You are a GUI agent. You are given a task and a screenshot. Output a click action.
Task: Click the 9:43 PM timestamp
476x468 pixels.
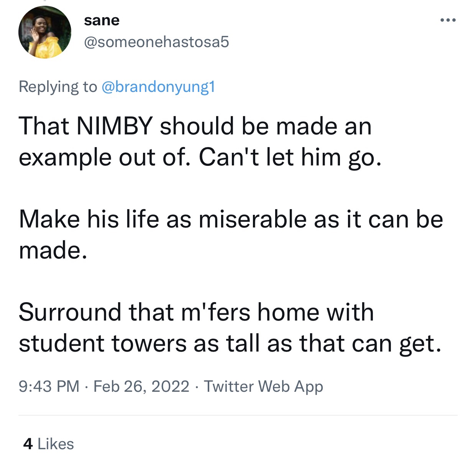tap(49, 386)
